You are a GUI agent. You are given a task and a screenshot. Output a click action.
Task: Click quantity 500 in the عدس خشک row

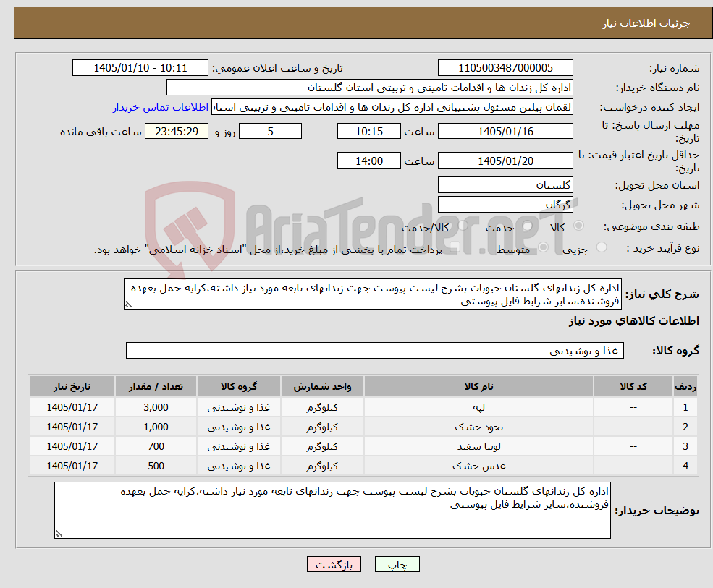coord(156,466)
